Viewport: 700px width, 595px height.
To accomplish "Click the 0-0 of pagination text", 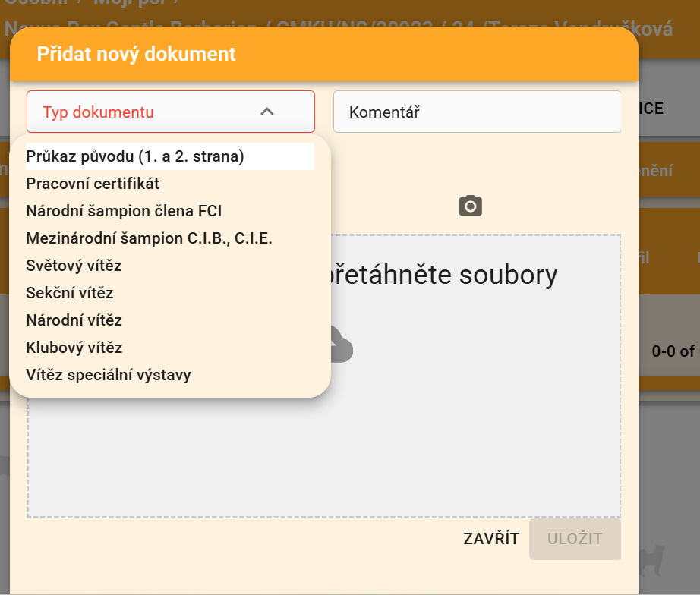I will coord(673,351).
